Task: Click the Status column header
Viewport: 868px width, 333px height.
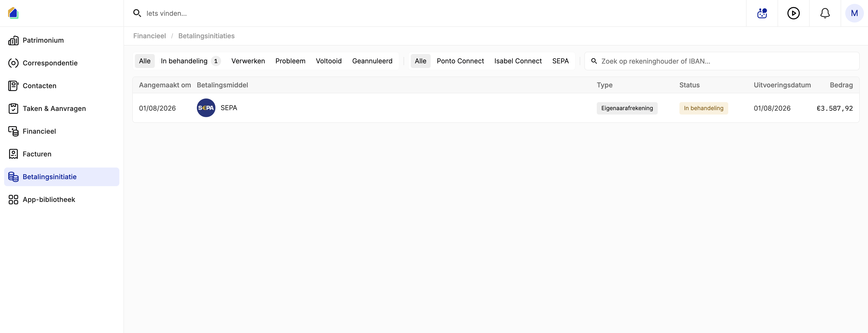Action: pyautogui.click(x=689, y=85)
